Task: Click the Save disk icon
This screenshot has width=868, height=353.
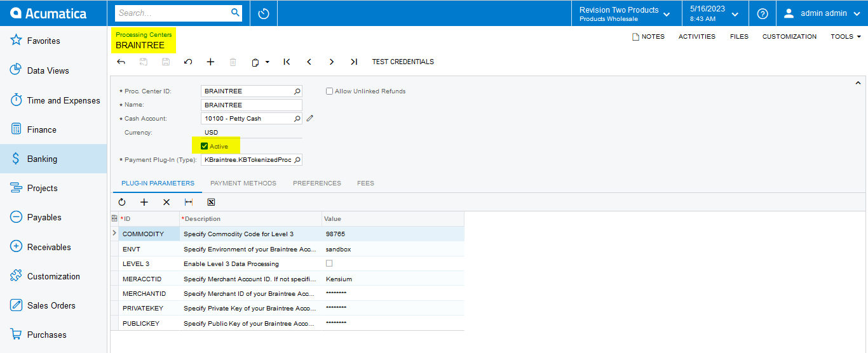Action: pos(166,62)
